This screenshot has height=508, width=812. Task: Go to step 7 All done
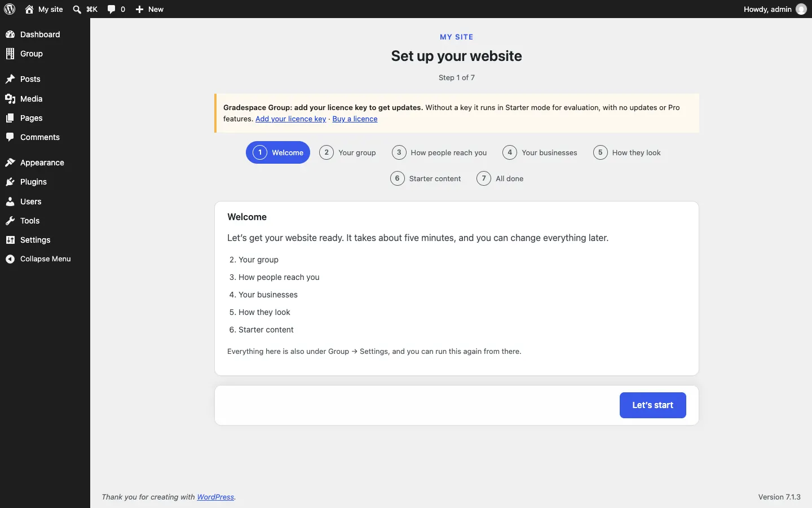(501, 178)
